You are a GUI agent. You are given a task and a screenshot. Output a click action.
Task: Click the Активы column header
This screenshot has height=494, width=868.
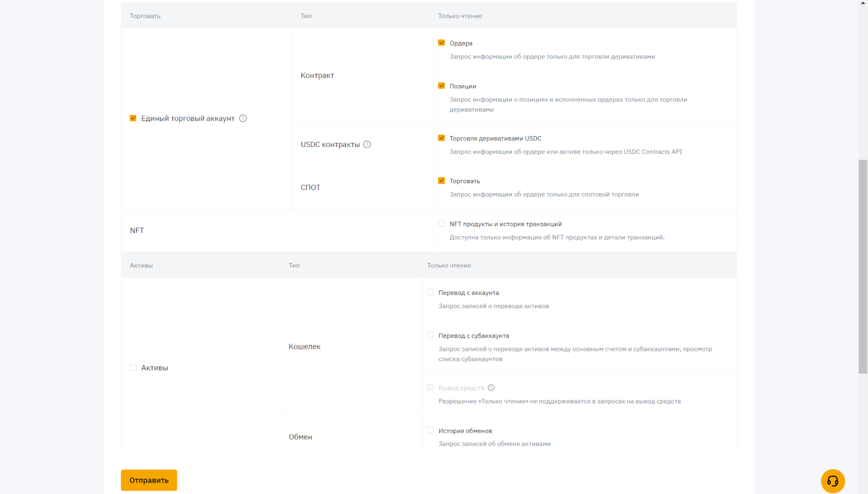pyautogui.click(x=141, y=265)
